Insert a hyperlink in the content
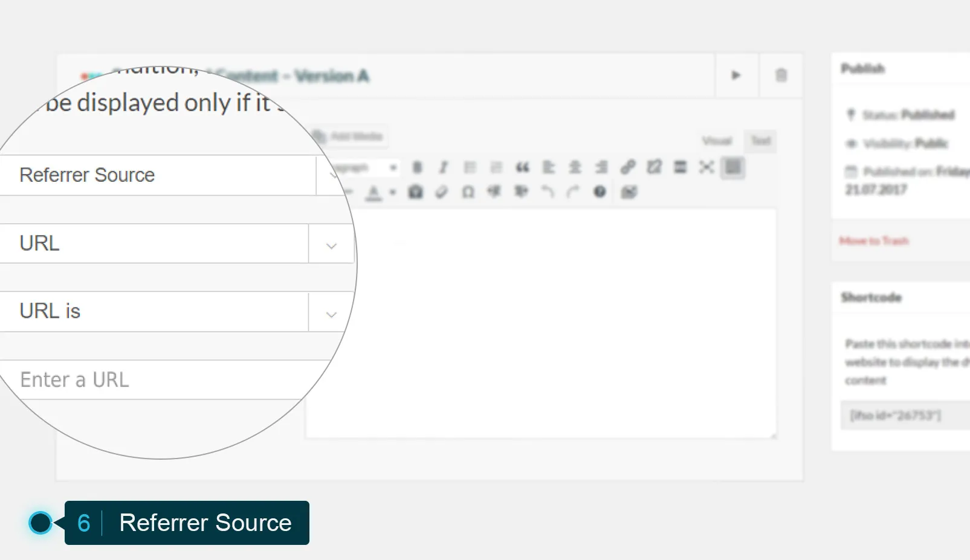The image size is (970, 560). click(627, 167)
